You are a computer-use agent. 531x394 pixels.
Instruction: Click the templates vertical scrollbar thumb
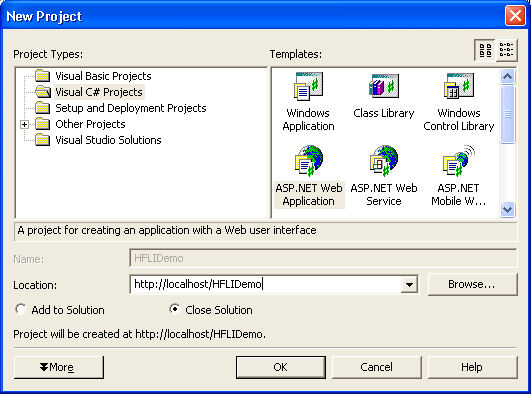pyautogui.click(x=507, y=114)
